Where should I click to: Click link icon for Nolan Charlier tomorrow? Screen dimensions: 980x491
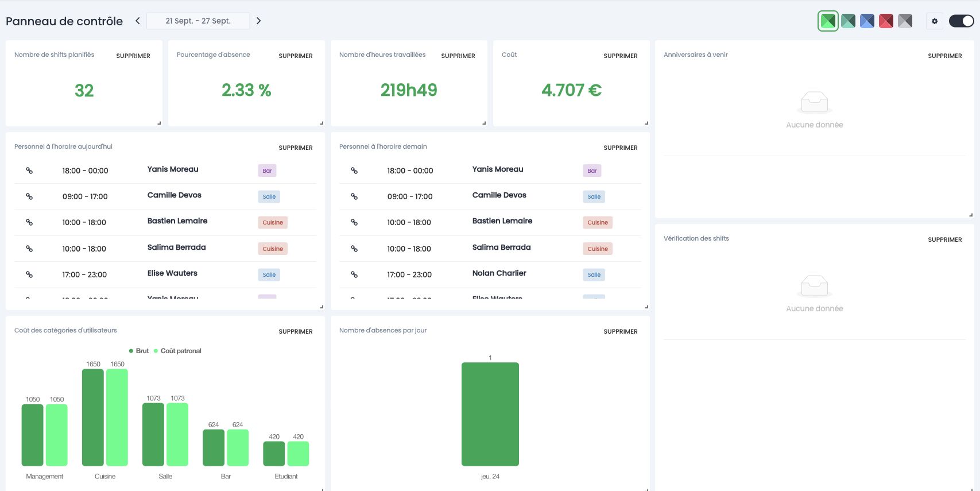(x=354, y=275)
